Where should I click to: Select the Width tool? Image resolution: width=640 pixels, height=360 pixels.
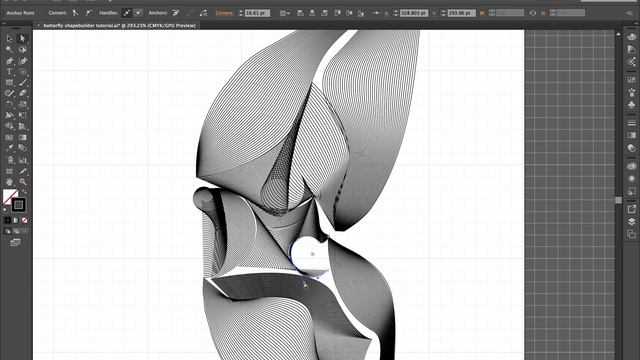coord(9,116)
